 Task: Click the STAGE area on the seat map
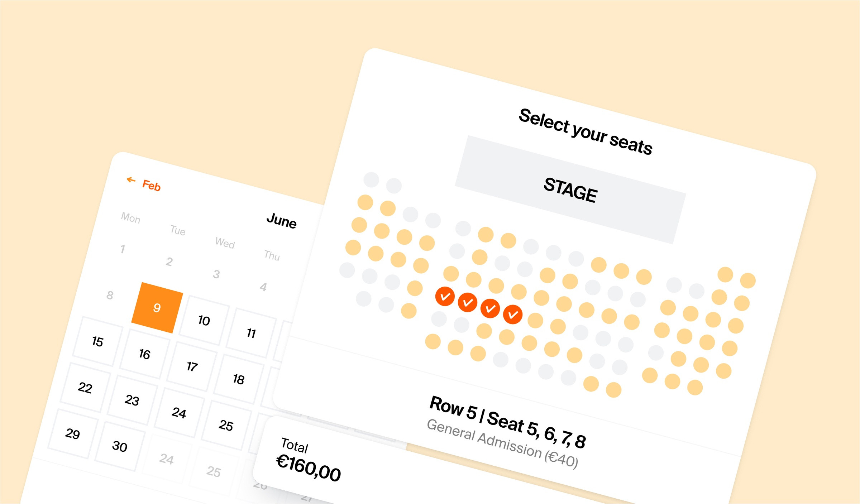(570, 190)
